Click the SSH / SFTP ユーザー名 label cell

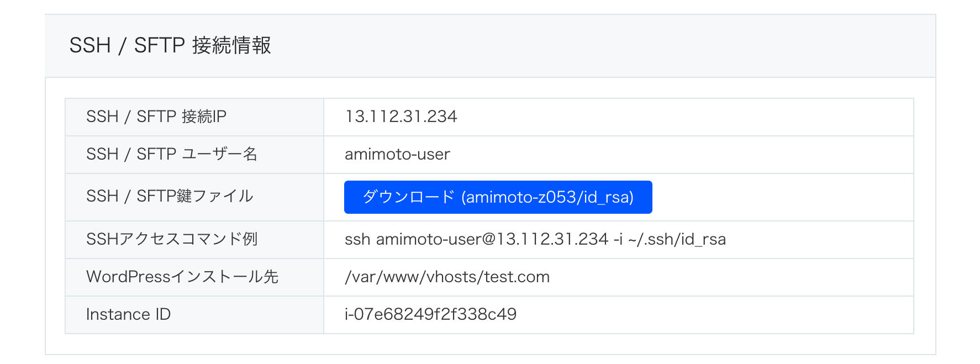(x=194, y=155)
